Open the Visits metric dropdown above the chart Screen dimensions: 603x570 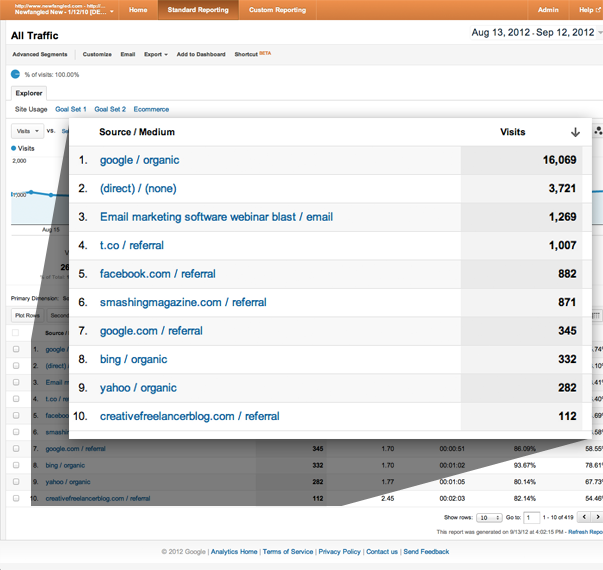pos(27,131)
